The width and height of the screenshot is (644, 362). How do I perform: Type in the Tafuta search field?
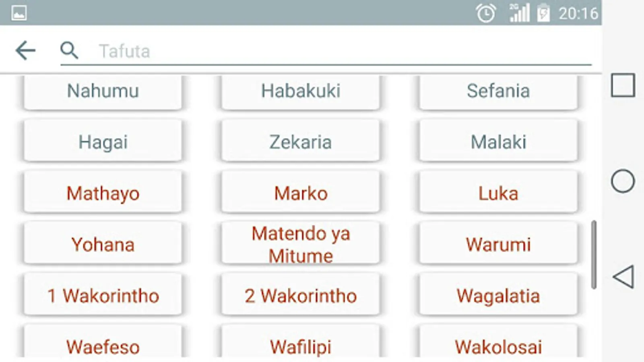[x=322, y=51]
